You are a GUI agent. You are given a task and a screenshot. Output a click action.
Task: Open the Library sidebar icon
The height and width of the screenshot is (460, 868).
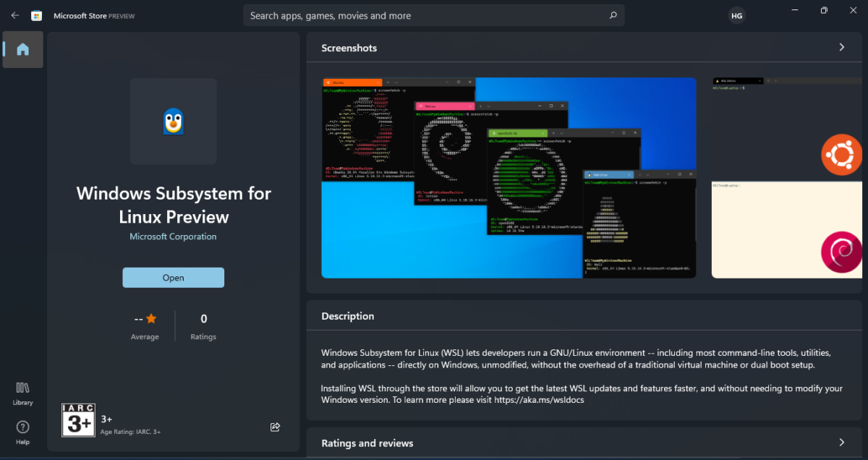click(x=22, y=393)
